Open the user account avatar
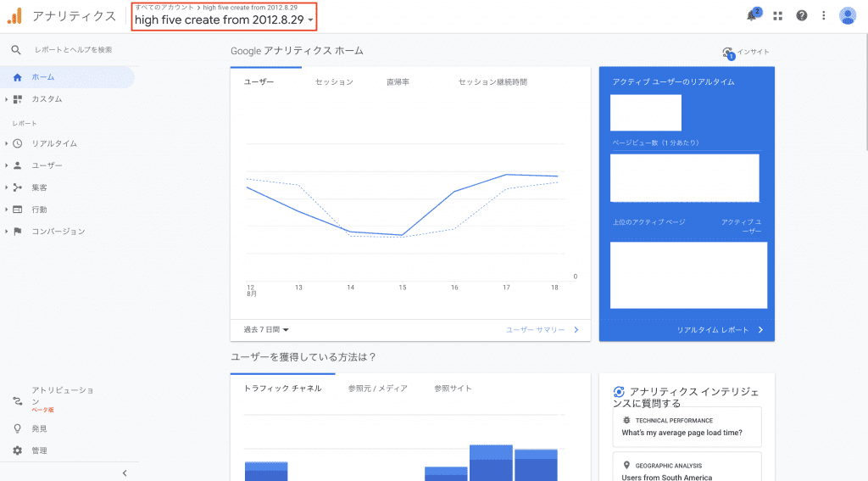This screenshot has height=481, width=868. (x=848, y=15)
